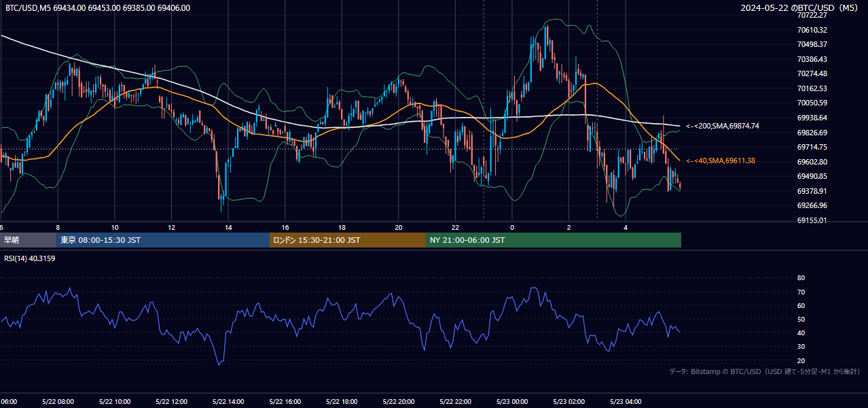The image size is (868, 408).
Task: Click the BTC/USD,M5 OHLC header text
Action: click(98, 8)
